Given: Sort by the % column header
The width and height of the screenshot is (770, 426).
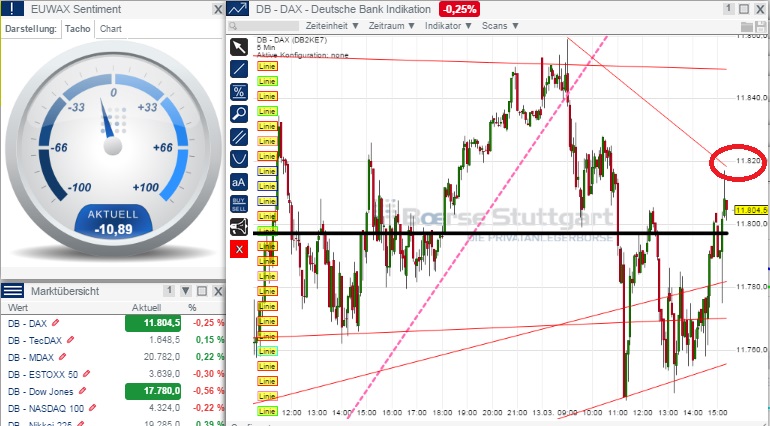Looking at the screenshot, I should 192,308.
